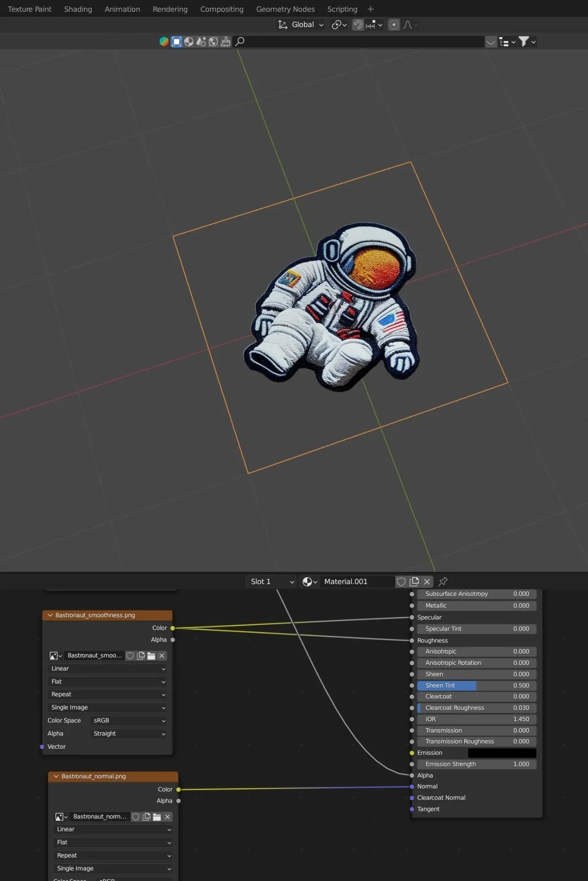Open the Straight Alpha dropdown in smoothness node
The width and height of the screenshot is (588, 881).
tap(129, 734)
